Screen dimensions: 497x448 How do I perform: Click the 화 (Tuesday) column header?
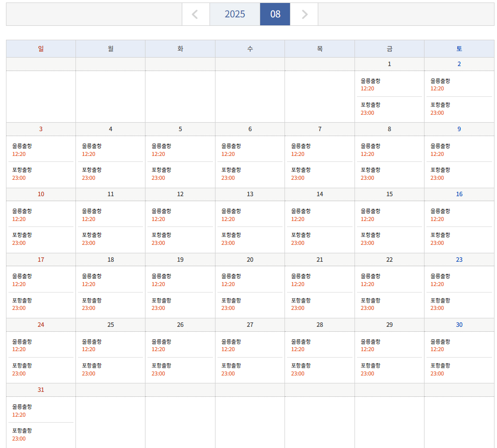tap(180, 49)
